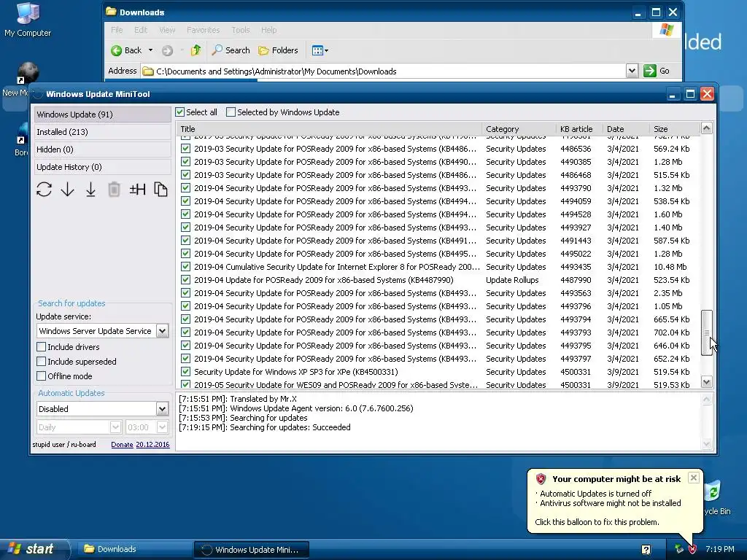The width and height of the screenshot is (747, 560).
Task: Open the Daily schedule dropdown
Action: [115, 427]
